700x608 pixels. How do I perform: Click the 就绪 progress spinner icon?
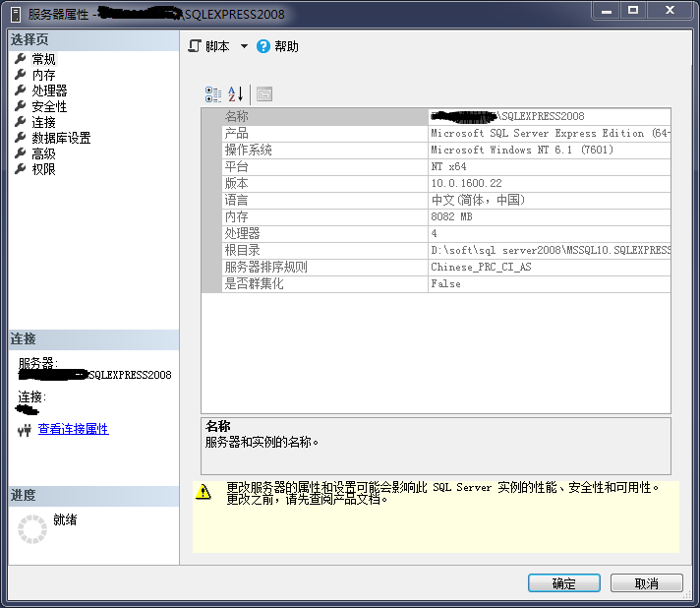coord(32,529)
